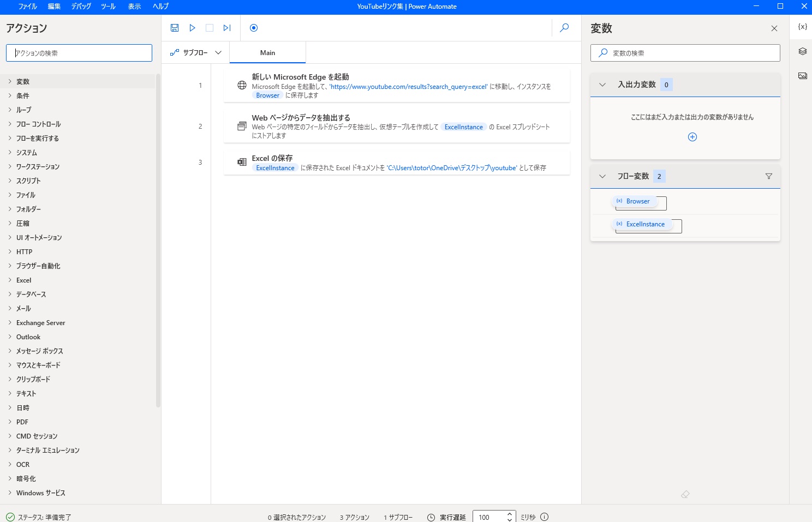Open the 編集 menu
Screen dimensions: 812x522
54,7
